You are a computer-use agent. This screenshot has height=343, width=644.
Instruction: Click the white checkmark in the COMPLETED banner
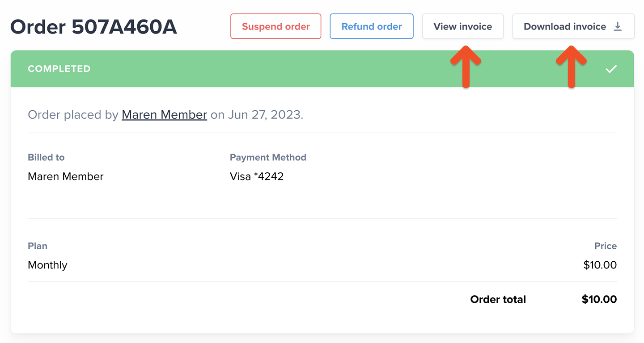tap(611, 69)
